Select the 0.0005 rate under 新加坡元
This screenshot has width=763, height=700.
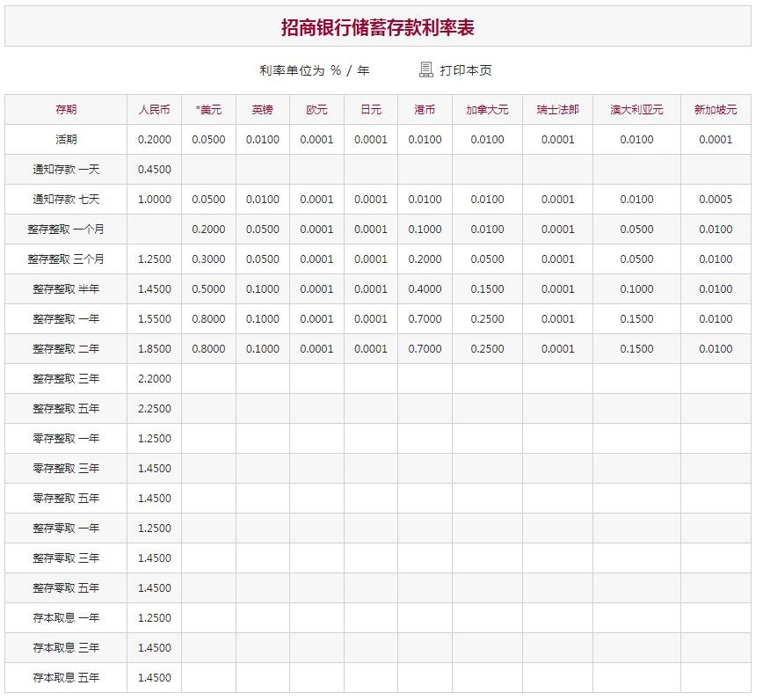(x=716, y=200)
